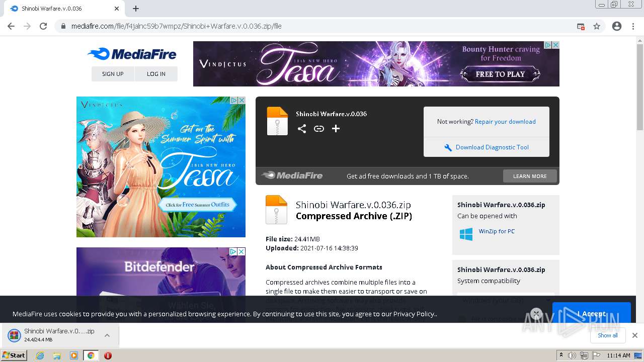Click Repair your download link
644x362 pixels.
click(x=505, y=122)
